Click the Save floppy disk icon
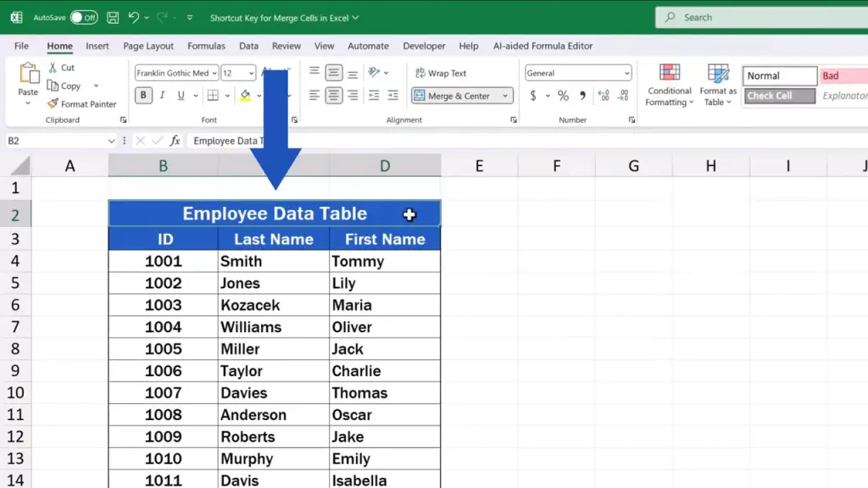Viewport: 868px width, 488px height. (113, 17)
